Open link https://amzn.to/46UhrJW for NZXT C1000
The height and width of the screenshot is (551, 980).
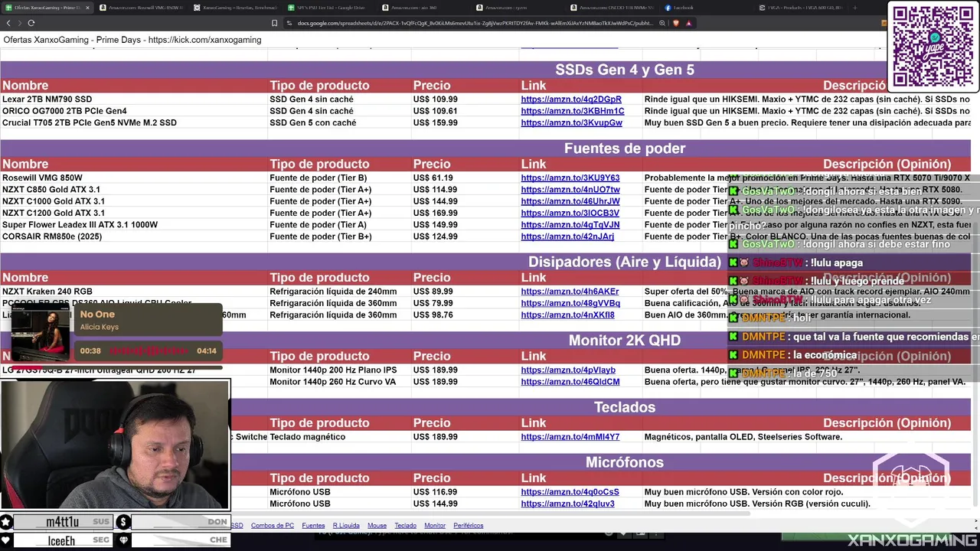tap(570, 201)
